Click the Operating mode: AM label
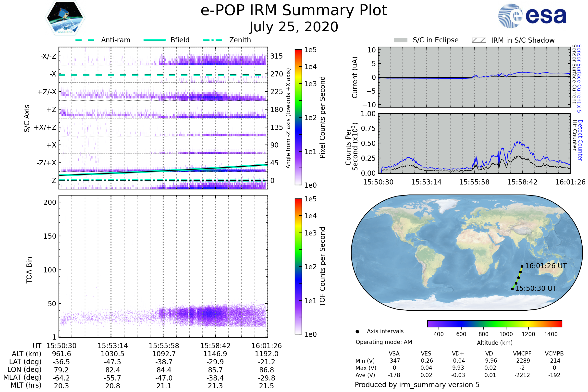 384,342
